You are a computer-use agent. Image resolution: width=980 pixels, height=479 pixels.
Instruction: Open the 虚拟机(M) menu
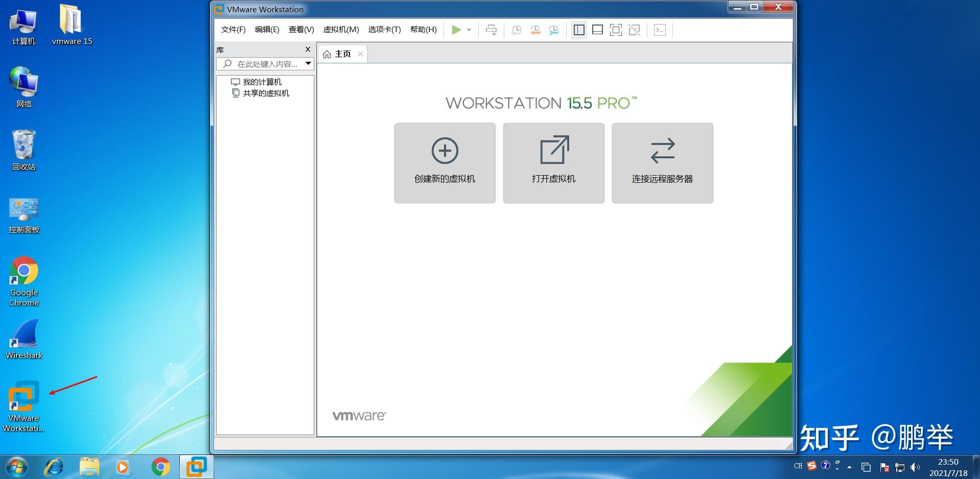tap(341, 30)
